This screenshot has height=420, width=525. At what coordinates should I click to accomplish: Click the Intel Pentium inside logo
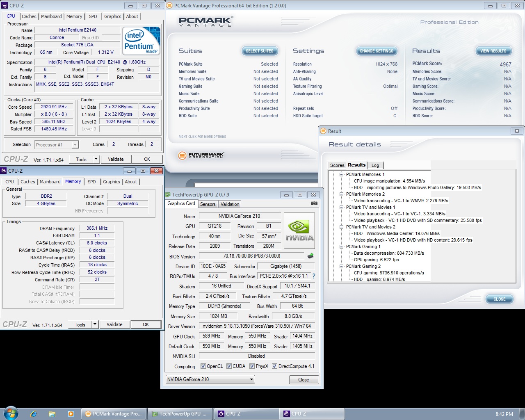142,41
